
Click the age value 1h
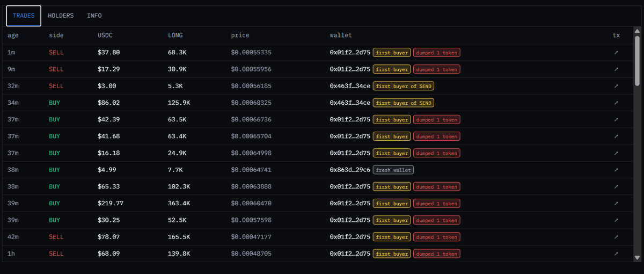point(11,254)
